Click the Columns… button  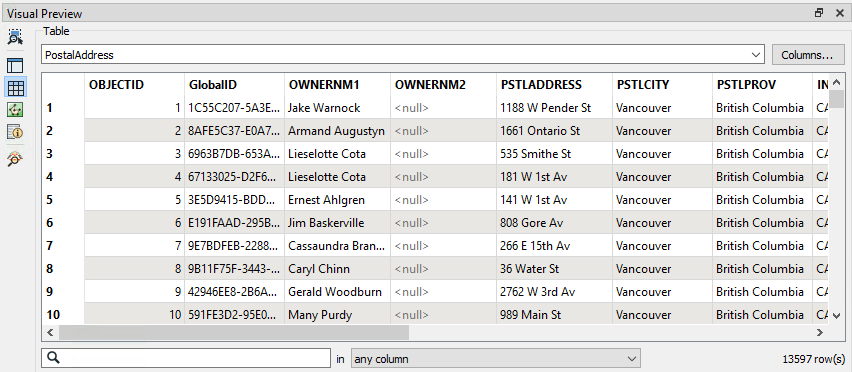(807, 55)
